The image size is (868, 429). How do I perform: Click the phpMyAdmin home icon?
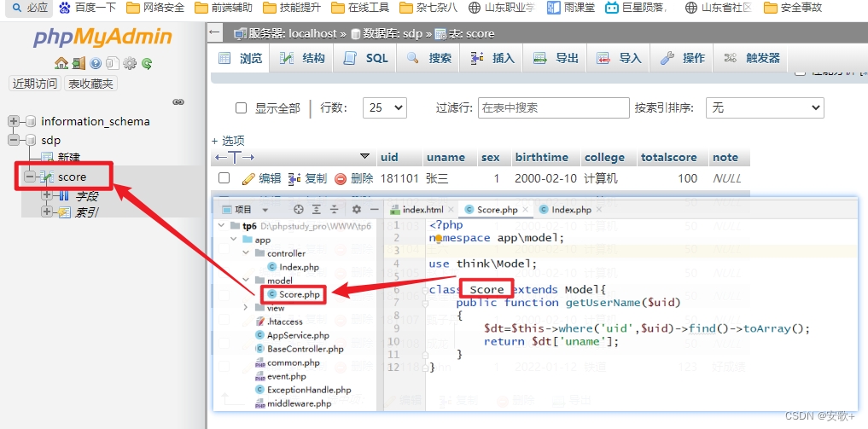point(61,63)
